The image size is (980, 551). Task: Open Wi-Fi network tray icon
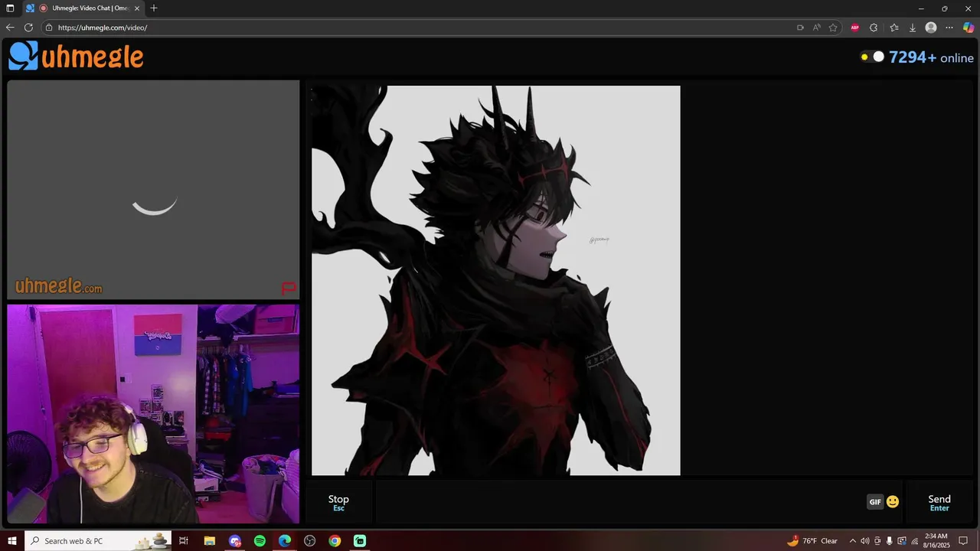pos(914,541)
